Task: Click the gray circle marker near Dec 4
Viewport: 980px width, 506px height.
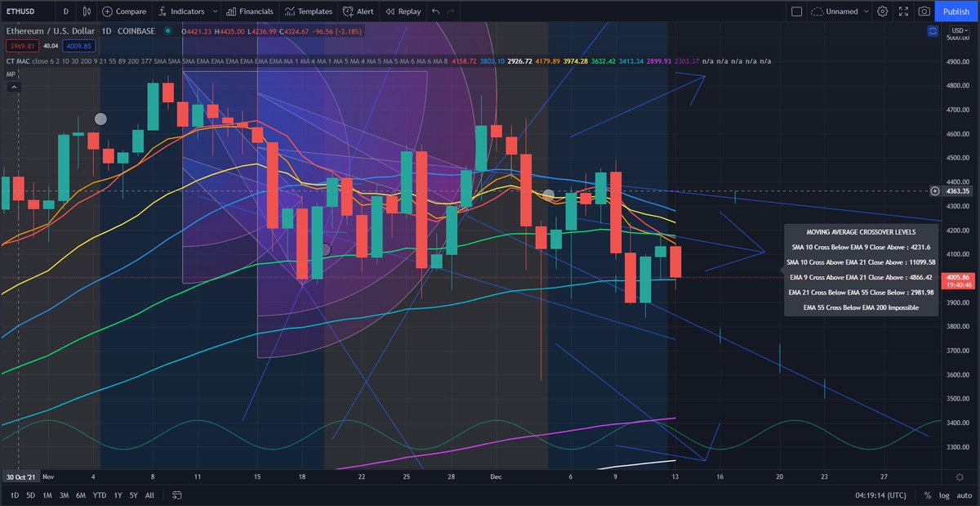Action: pos(549,195)
